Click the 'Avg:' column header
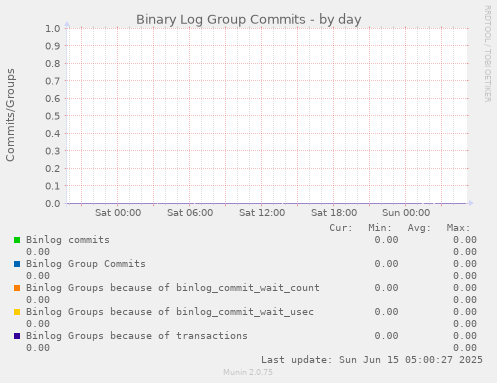The image size is (497, 383). coord(419,228)
